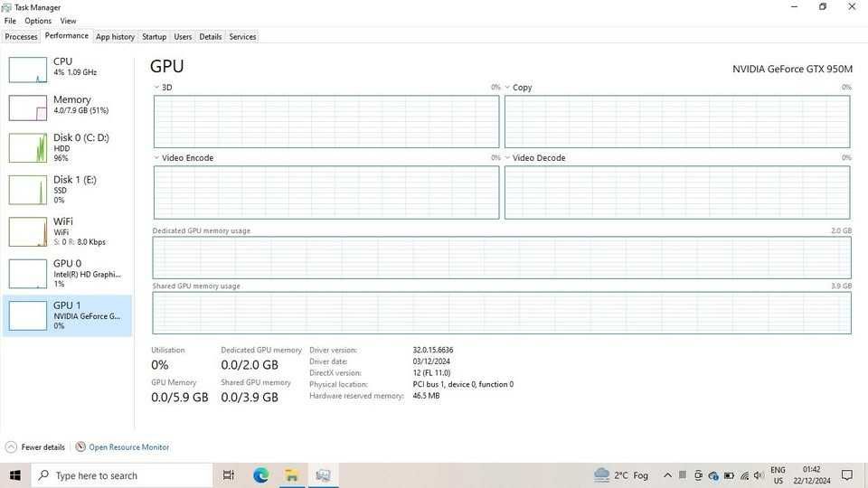Open Task View from the taskbar
The image size is (868, 488).
(x=228, y=475)
